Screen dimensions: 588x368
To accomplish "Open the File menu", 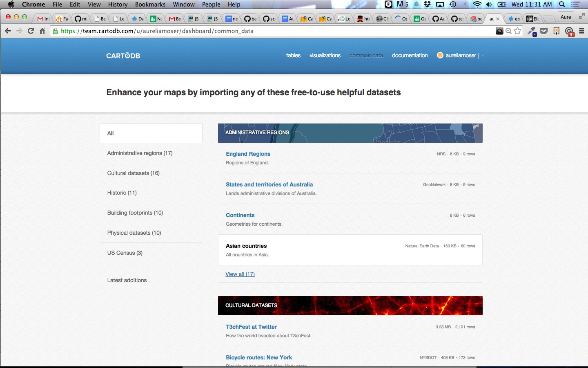I will (x=58, y=4).
